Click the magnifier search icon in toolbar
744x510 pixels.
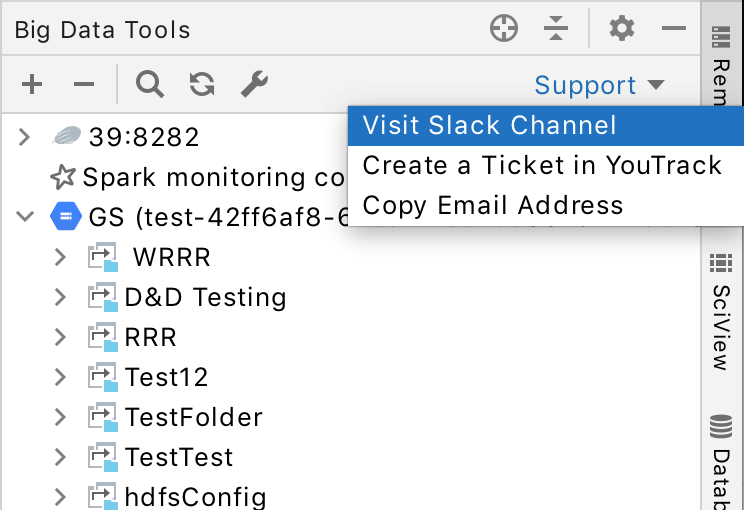pyautogui.click(x=150, y=85)
